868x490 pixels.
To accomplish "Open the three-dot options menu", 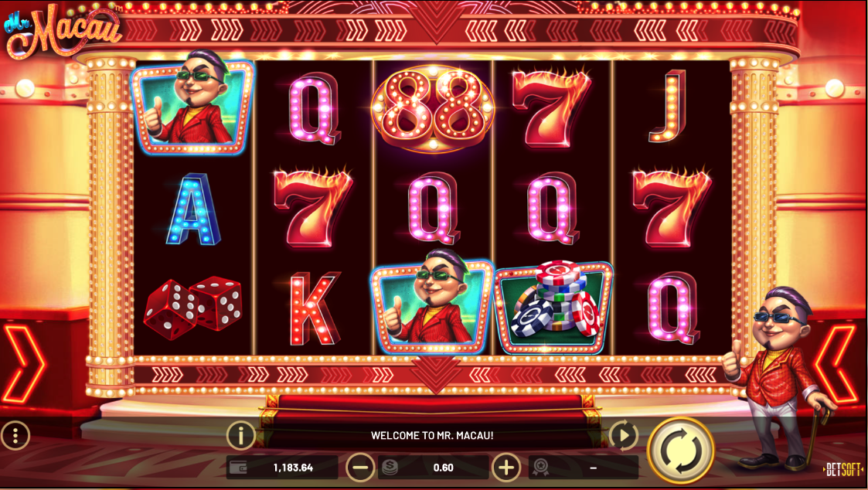I will point(15,436).
